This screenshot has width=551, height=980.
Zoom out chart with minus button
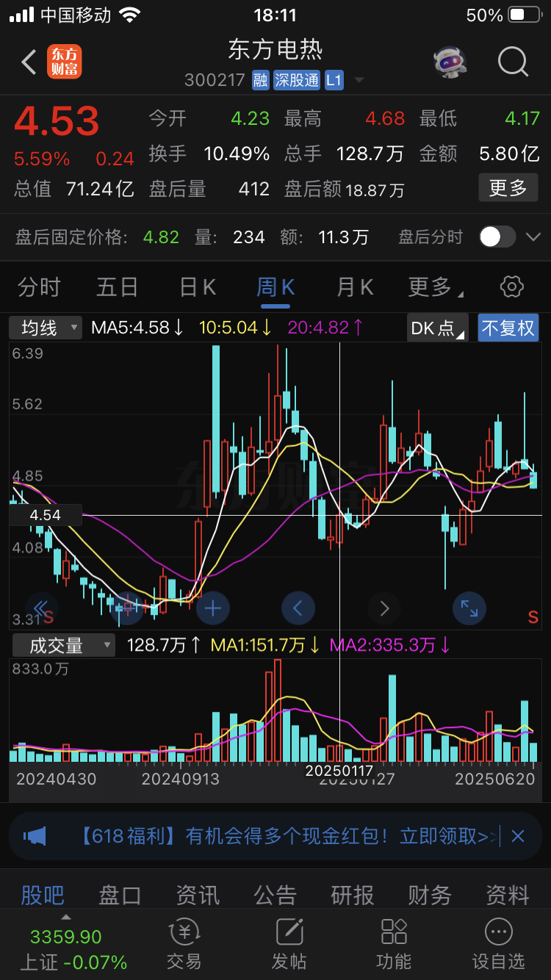[x=126, y=608]
